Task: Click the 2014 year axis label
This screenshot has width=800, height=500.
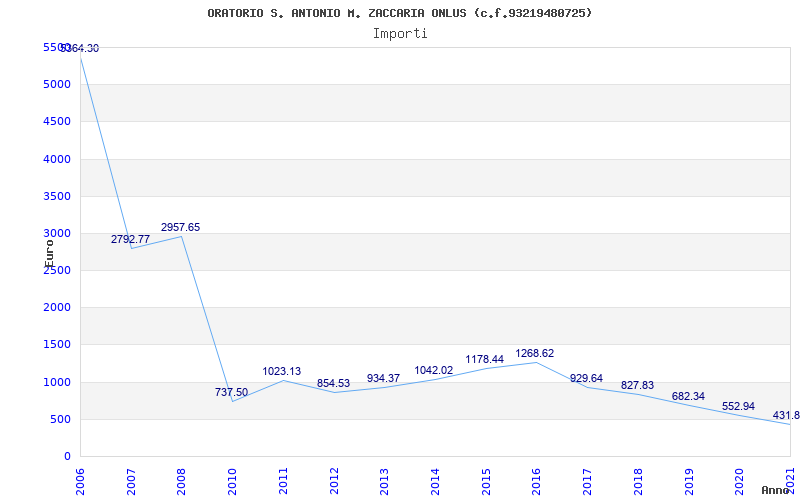Action: (x=435, y=481)
